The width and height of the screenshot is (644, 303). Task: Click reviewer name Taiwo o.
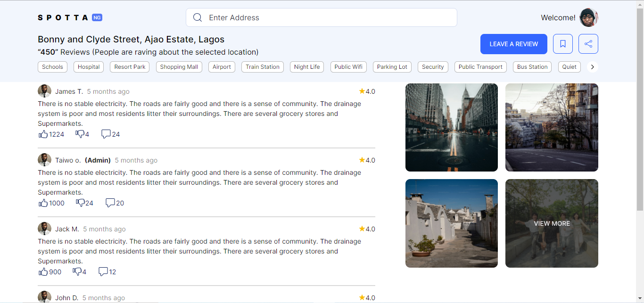[x=68, y=160]
